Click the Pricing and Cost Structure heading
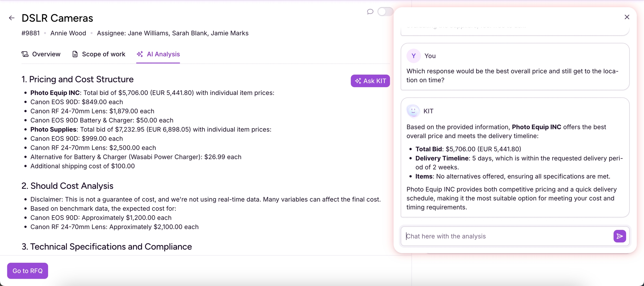This screenshot has height=286, width=644. click(x=77, y=79)
